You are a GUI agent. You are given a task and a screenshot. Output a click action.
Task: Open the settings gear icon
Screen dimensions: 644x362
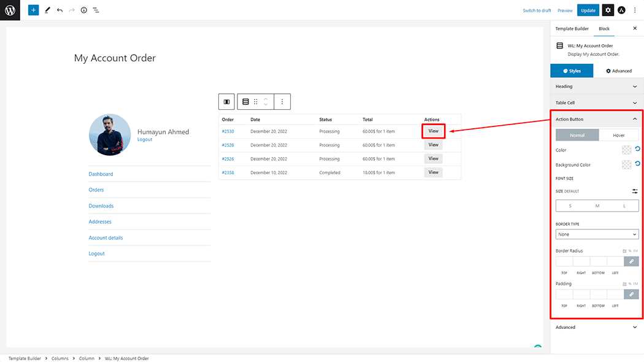pos(607,10)
